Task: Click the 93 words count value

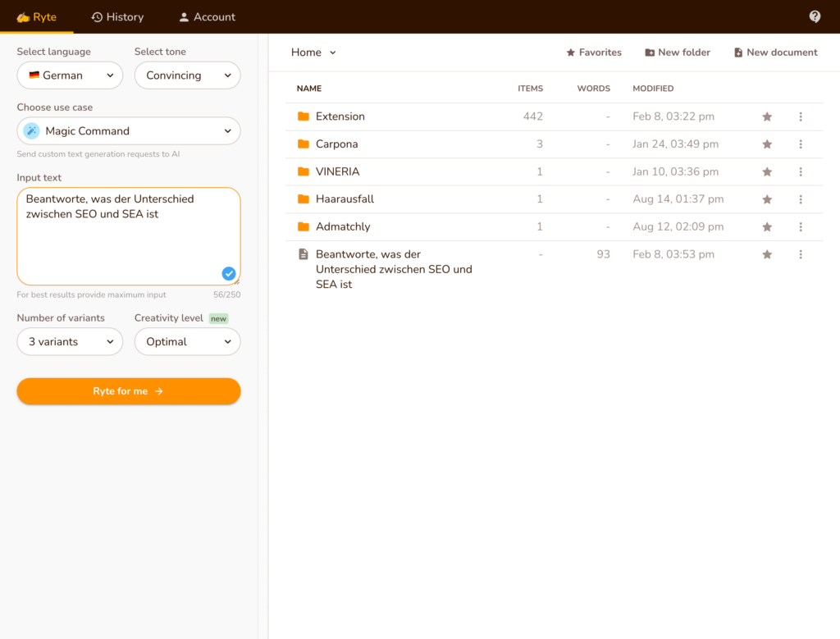Action: tap(603, 254)
